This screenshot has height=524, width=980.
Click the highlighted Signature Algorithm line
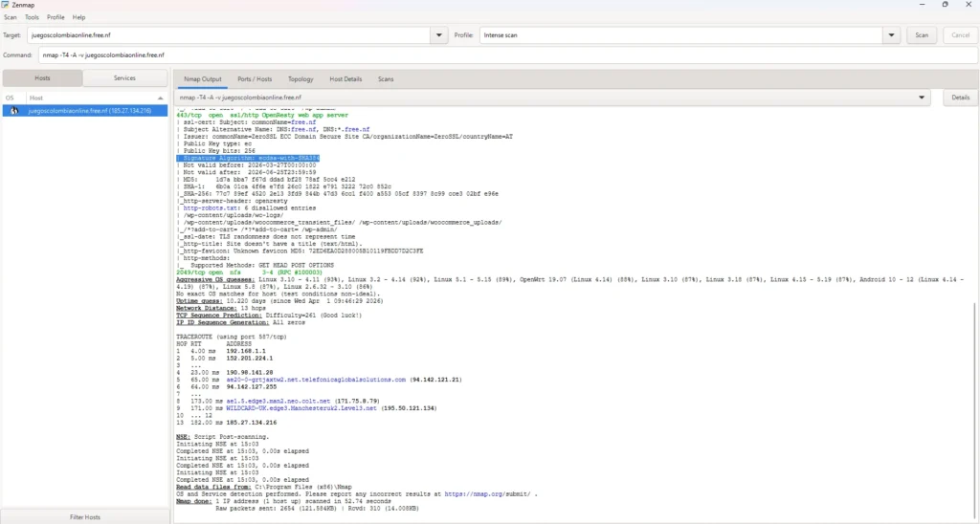(x=248, y=158)
